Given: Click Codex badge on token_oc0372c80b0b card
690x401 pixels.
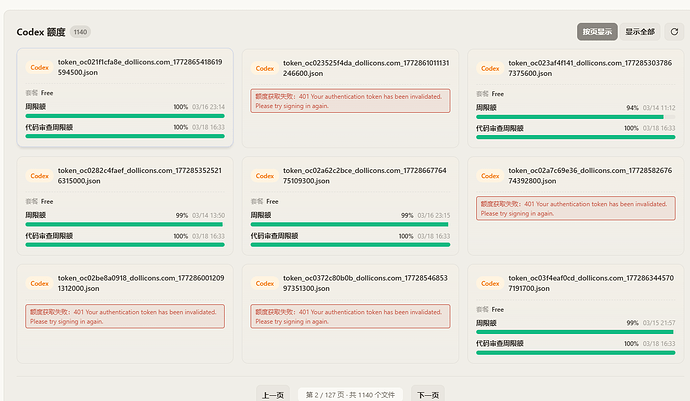Looking at the screenshot, I should tap(265, 283).
